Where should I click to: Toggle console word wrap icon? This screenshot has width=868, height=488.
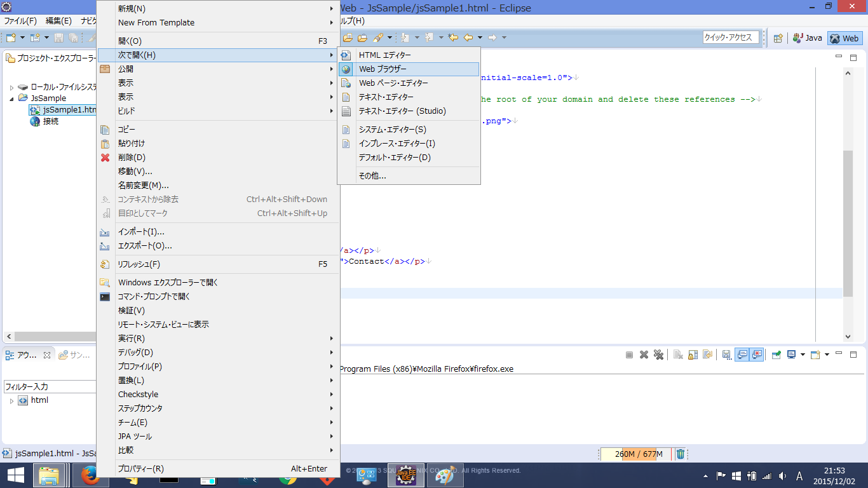click(707, 355)
